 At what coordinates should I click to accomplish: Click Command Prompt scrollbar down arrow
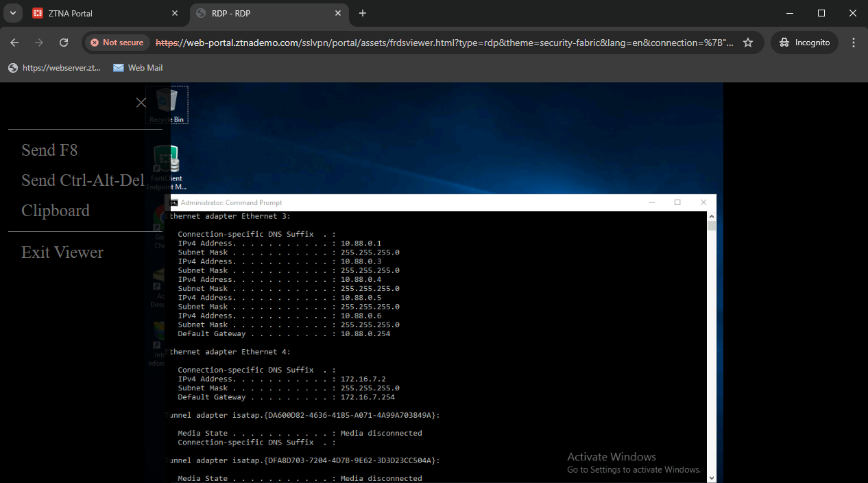click(x=712, y=478)
